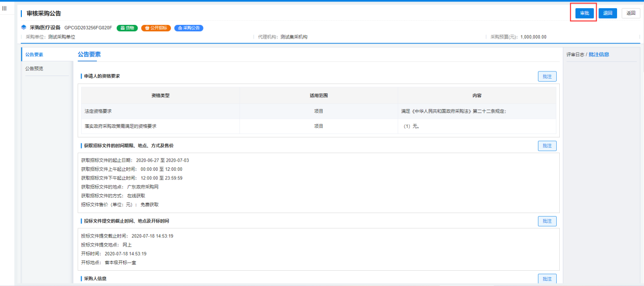This screenshot has width=644, height=286.
Task: Select the 批注信息 panel tab
Action: coord(599,54)
